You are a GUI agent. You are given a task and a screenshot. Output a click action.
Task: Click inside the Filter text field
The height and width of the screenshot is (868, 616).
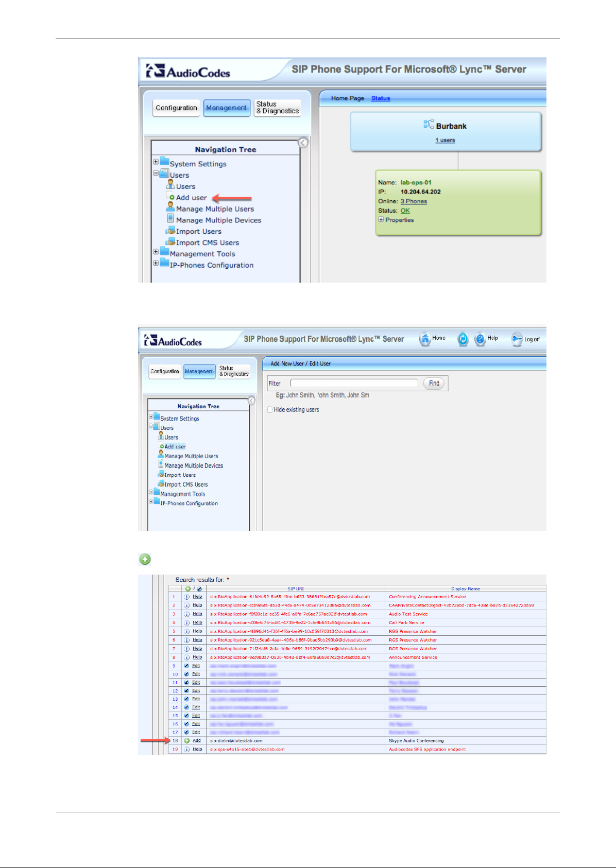point(354,383)
